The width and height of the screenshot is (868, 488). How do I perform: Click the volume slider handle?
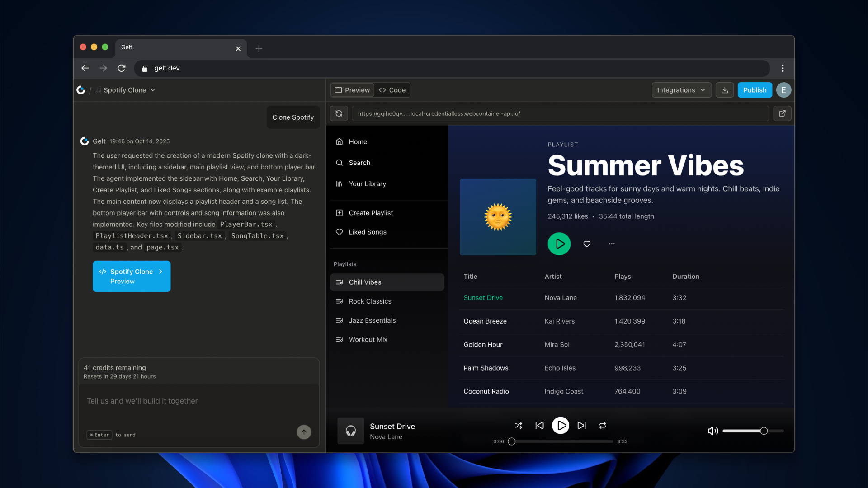coord(764,431)
